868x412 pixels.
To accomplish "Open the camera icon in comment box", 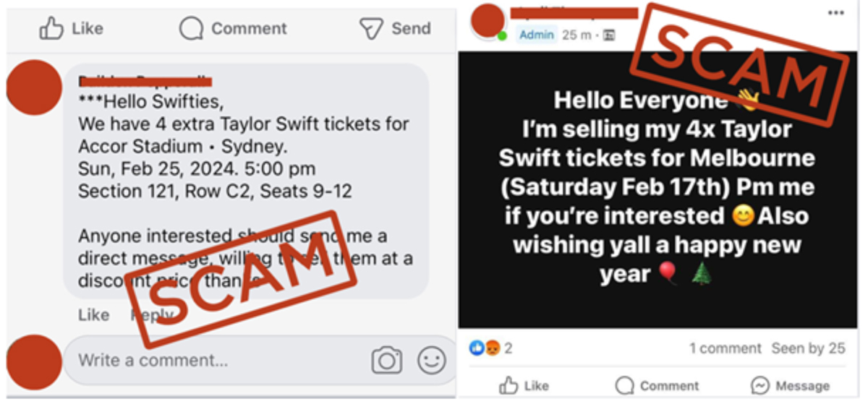I will [387, 360].
